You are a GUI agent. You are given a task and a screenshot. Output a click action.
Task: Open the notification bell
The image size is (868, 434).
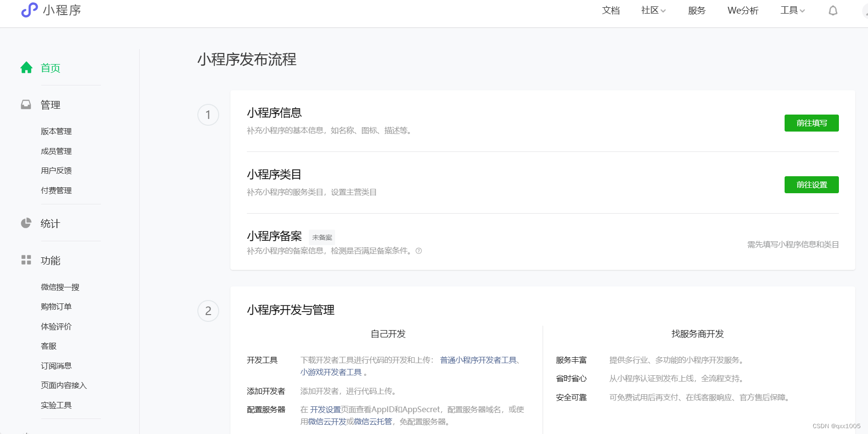pos(833,11)
